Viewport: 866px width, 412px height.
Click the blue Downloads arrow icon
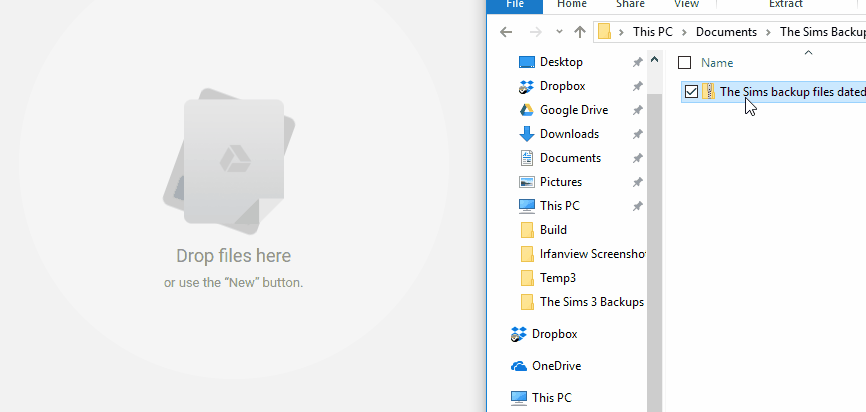527,134
